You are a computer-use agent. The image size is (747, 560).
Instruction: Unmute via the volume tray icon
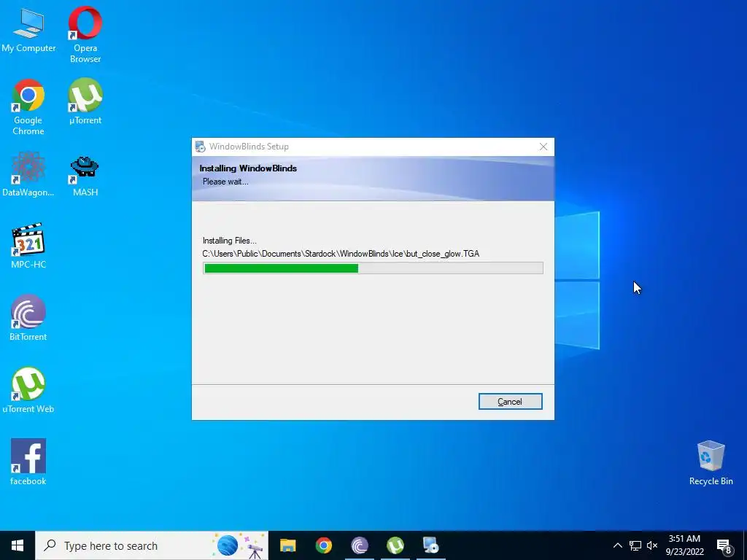pyautogui.click(x=652, y=545)
